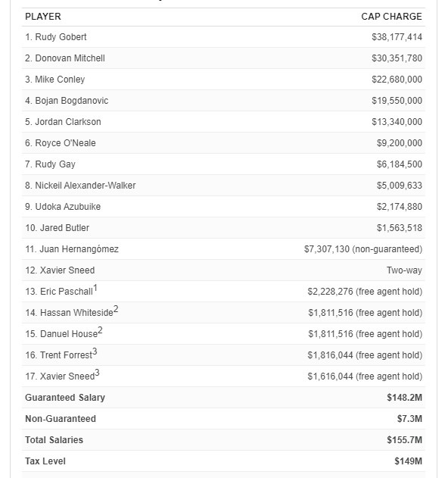This screenshot has width=448, height=478.
Task: Select the Bojan Bogdanovic row
Action: coord(223,101)
